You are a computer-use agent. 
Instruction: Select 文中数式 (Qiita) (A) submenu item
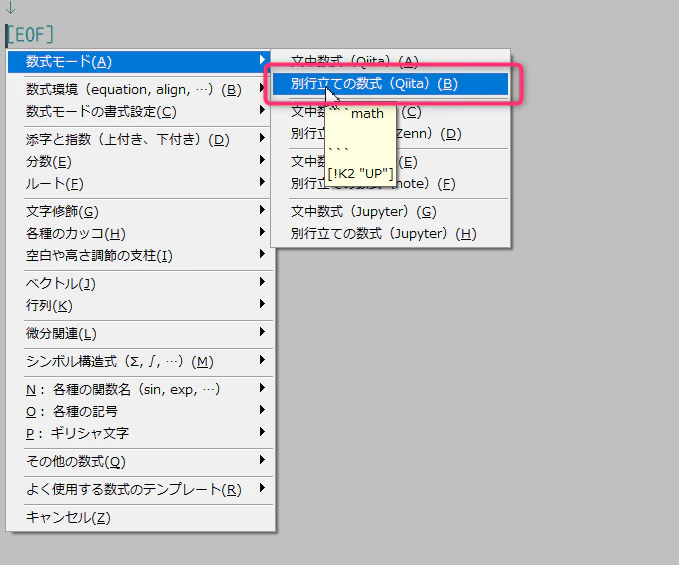391,61
